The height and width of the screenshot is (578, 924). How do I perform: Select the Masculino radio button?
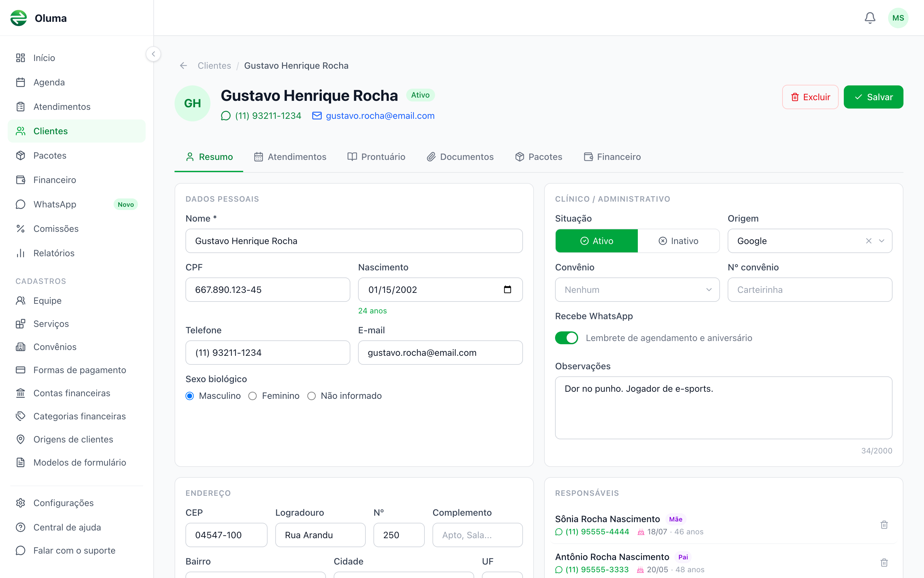coord(190,396)
